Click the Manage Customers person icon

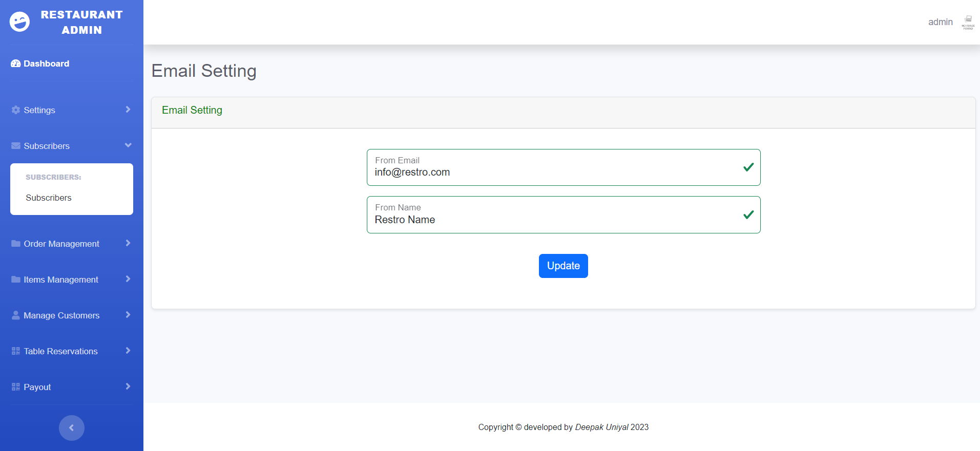point(16,315)
